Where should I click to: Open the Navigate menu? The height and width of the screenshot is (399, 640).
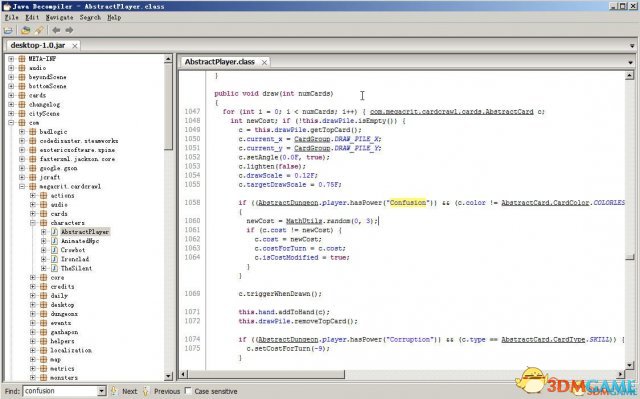point(60,17)
